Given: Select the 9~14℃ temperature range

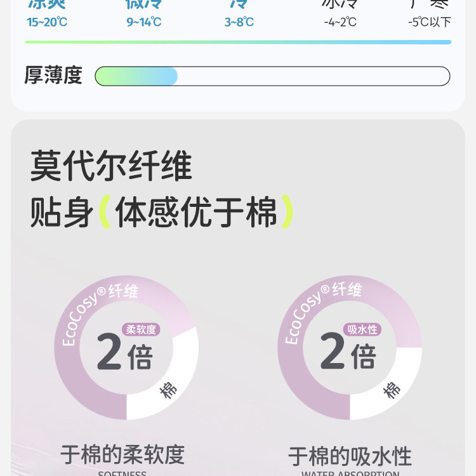Looking at the screenshot, I should pyautogui.click(x=143, y=22).
